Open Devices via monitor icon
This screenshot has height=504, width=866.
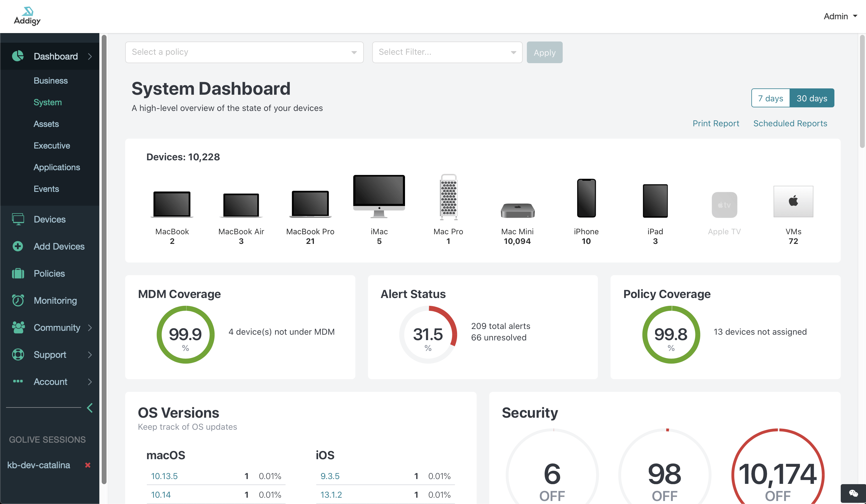[18, 219]
